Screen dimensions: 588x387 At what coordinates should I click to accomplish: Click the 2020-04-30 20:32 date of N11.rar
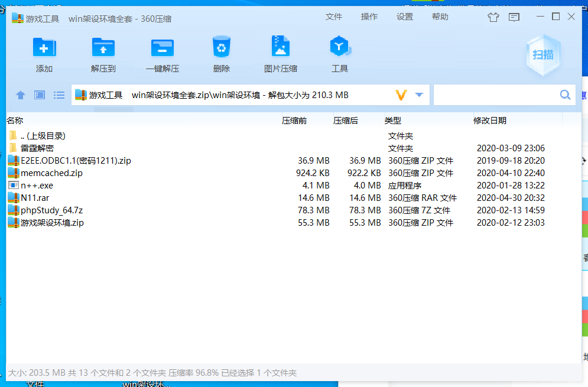click(511, 197)
